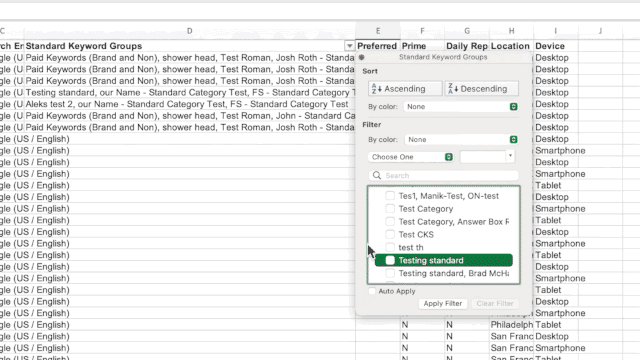Close the filter popup with the dot button
Screen dimensions: 640x360
pyautogui.click(x=362, y=57)
